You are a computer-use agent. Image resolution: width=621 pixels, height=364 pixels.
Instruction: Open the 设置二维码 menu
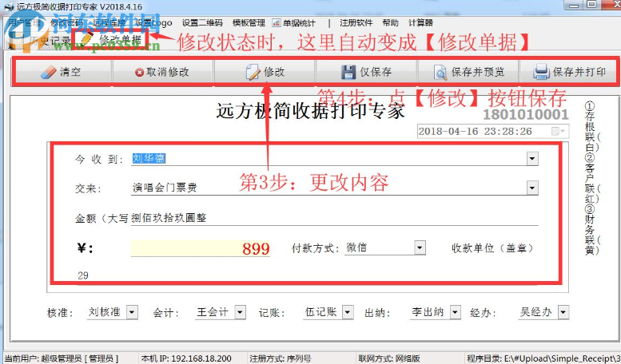[202, 23]
